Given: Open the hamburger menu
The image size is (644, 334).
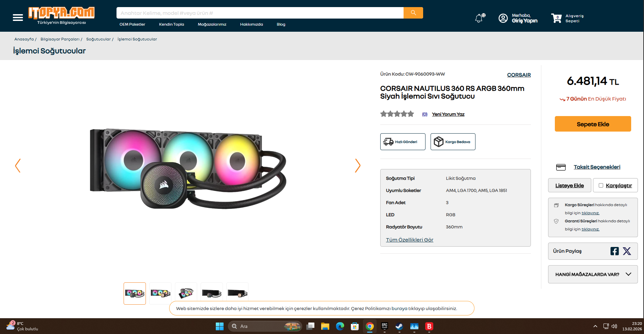Looking at the screenshot, I should (18, 18).
